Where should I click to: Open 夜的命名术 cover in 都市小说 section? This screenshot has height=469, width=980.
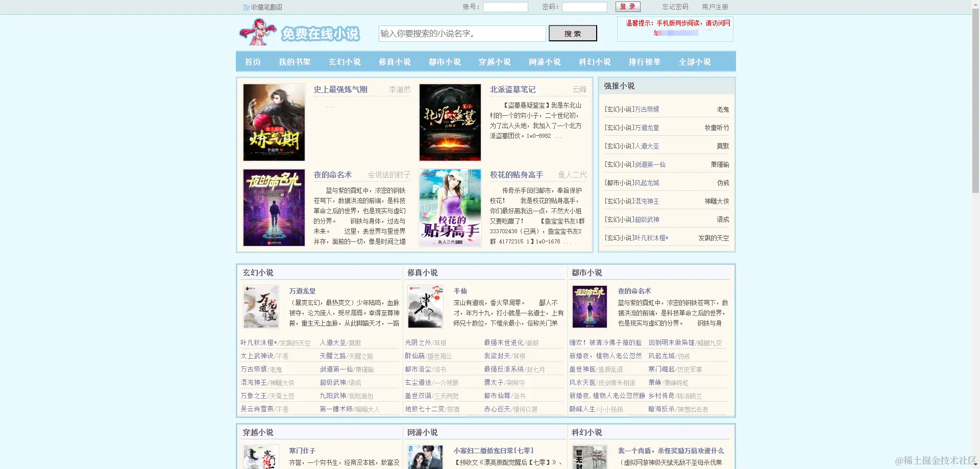point(590,307)
